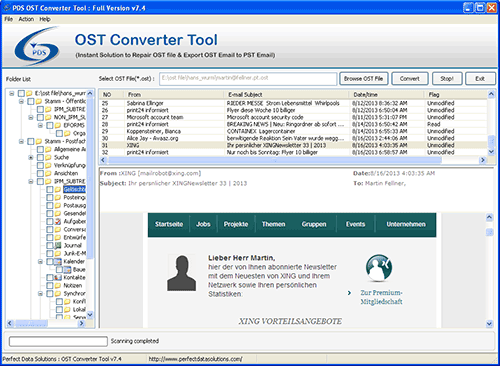Select the Entwürfe folder icon
This screenshot has width=500, height=366.
pos(58,237)
